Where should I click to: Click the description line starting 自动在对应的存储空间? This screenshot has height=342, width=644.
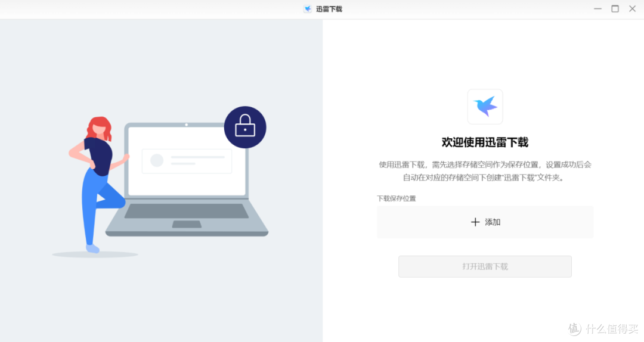[x=484, y=178]
